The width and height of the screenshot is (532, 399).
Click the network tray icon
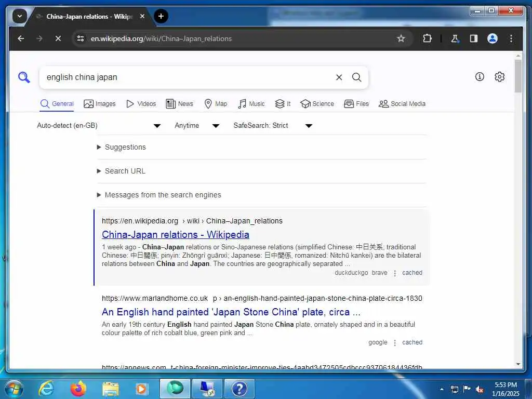pyautogui.click(x=454, y=389)
